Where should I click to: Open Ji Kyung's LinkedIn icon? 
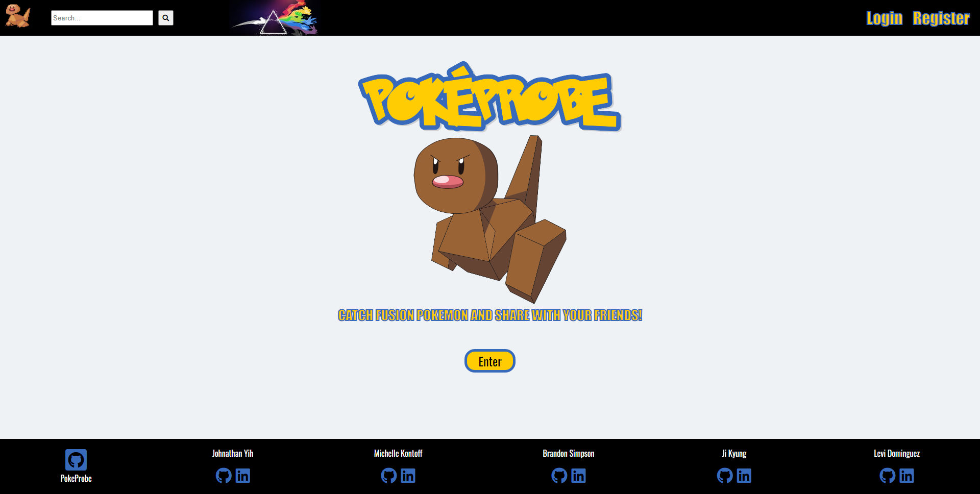point(744,476)
